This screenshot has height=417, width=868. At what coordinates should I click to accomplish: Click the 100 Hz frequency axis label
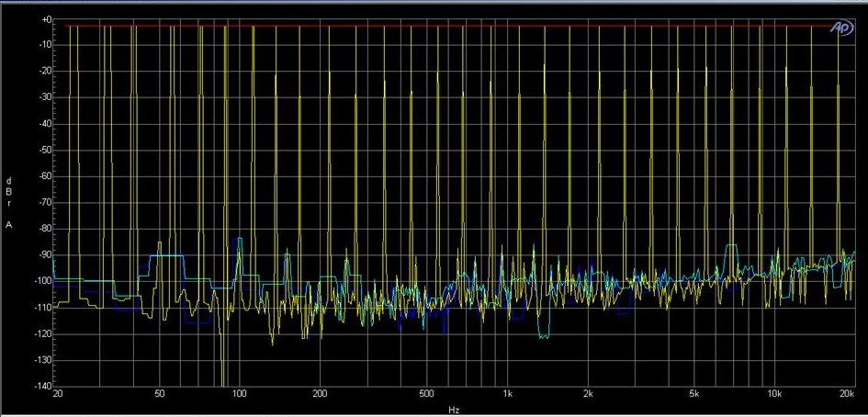tap(239, 394)
